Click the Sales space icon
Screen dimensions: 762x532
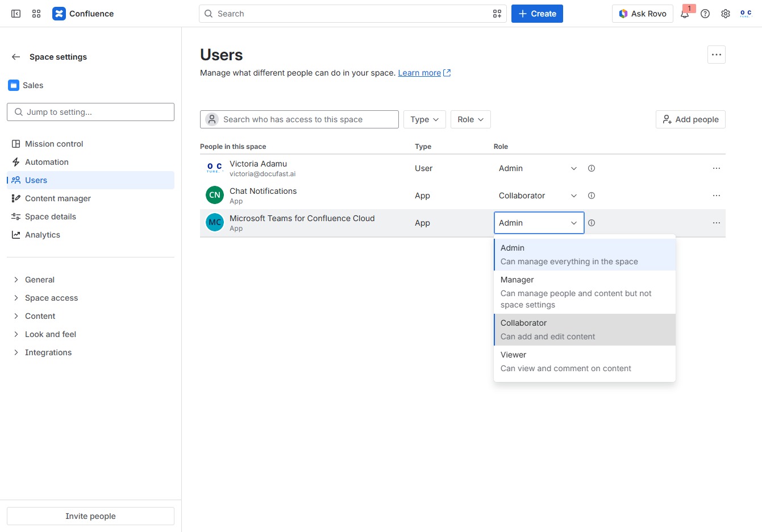click(x=14, y=85)
